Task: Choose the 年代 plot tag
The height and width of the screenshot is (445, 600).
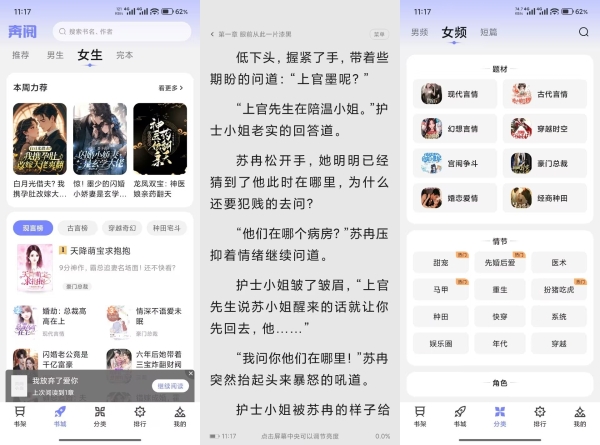Action: (x=500, y=344)
